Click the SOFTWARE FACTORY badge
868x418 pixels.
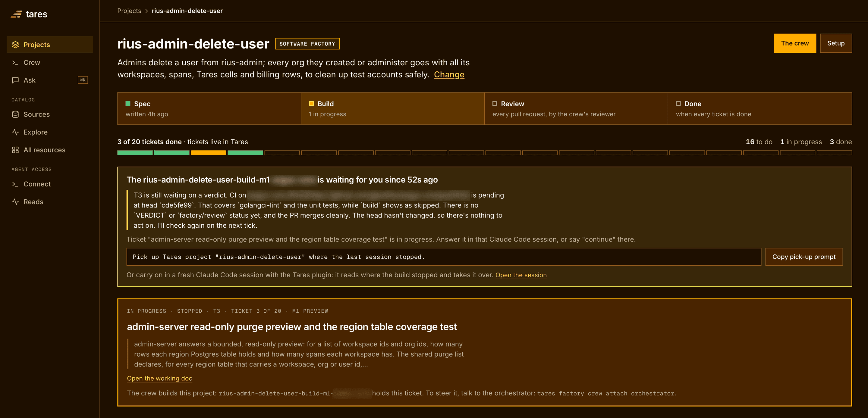pos(307,44)
